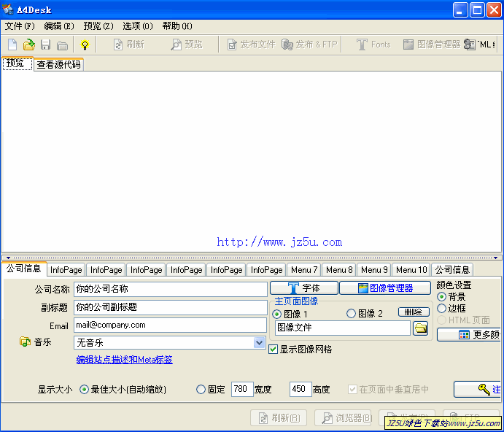Click toolbar 刷新 refresh button
The image size is (504, 432).
click(x=128, y=45)
